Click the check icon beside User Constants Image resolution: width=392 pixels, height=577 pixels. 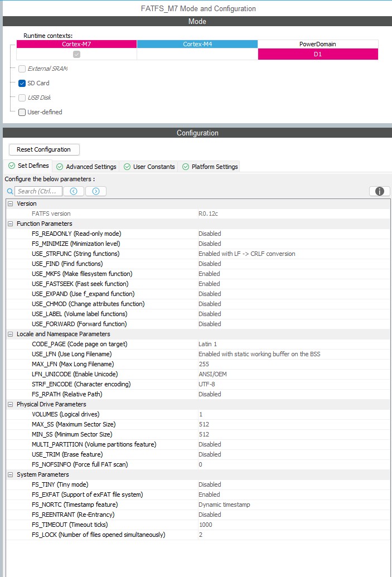(x=127, y=166)
